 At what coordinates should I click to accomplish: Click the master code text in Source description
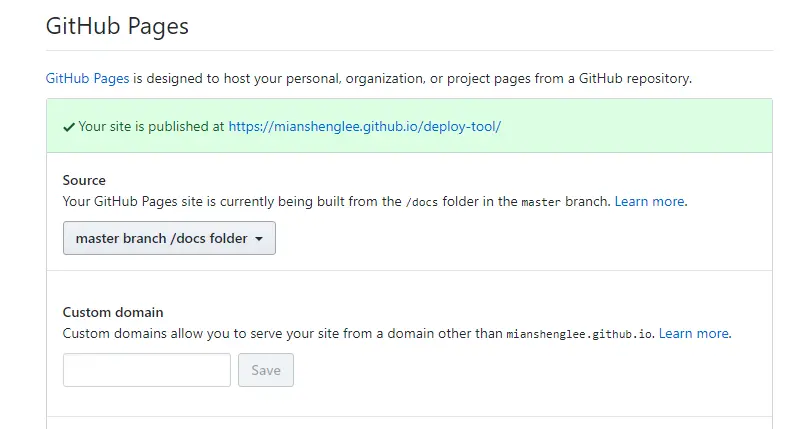(x=541, y=202)
